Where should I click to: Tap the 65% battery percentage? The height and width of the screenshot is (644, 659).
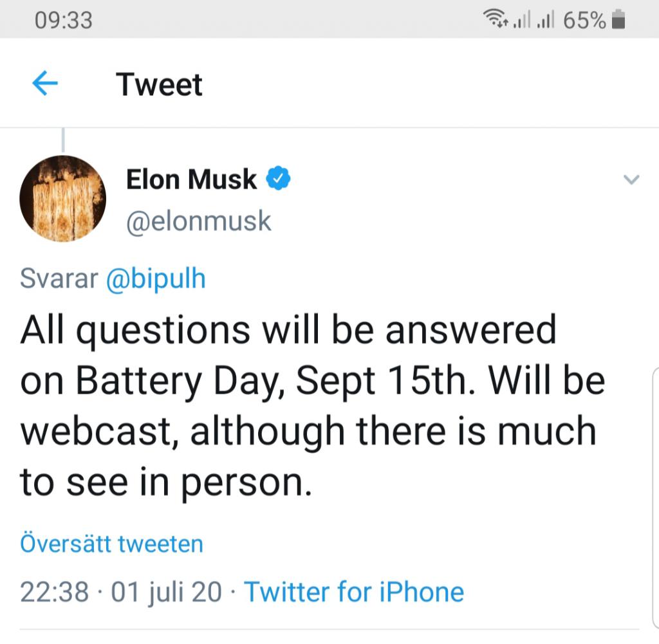point(584,20)
